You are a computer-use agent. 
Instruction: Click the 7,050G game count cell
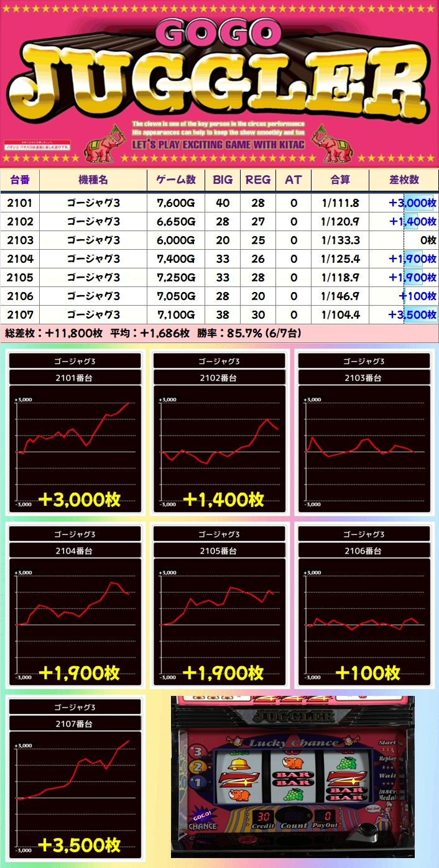click(x=176, y=296)
